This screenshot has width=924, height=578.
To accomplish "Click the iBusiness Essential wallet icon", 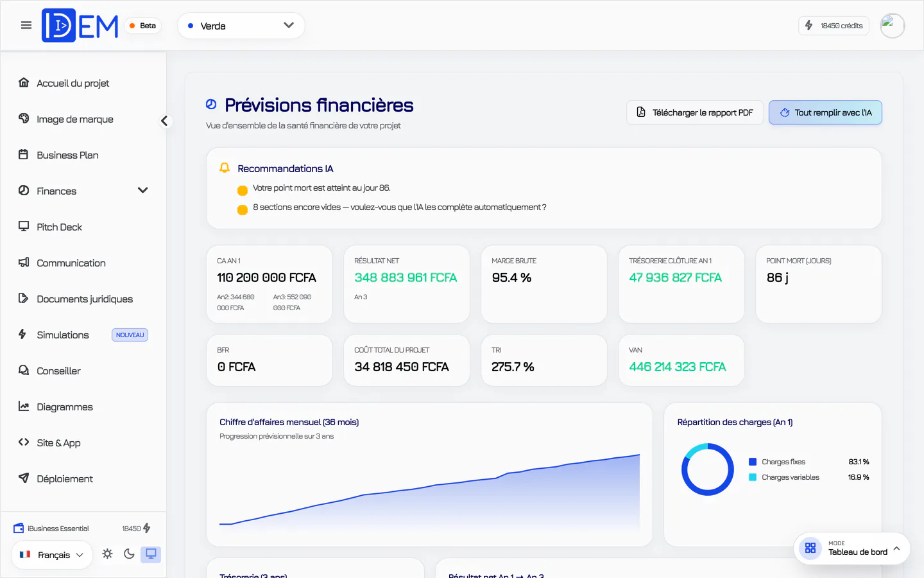I will 19,529.
